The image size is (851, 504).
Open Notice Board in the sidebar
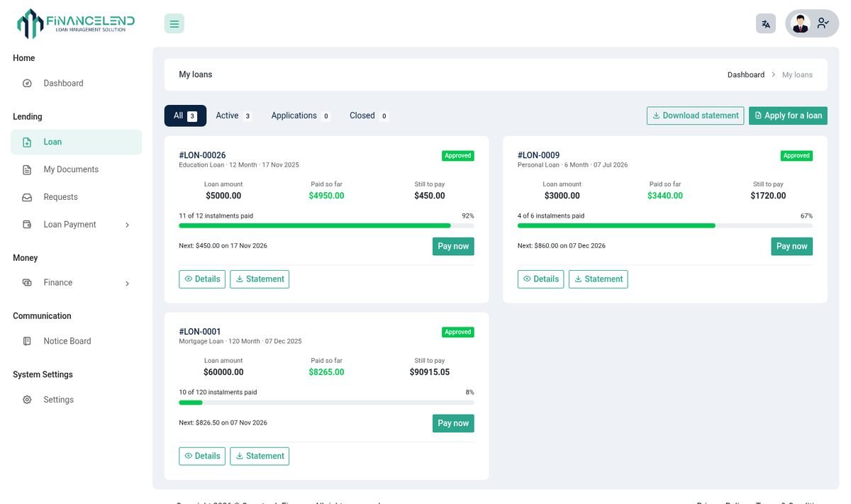tap(76, 341)
